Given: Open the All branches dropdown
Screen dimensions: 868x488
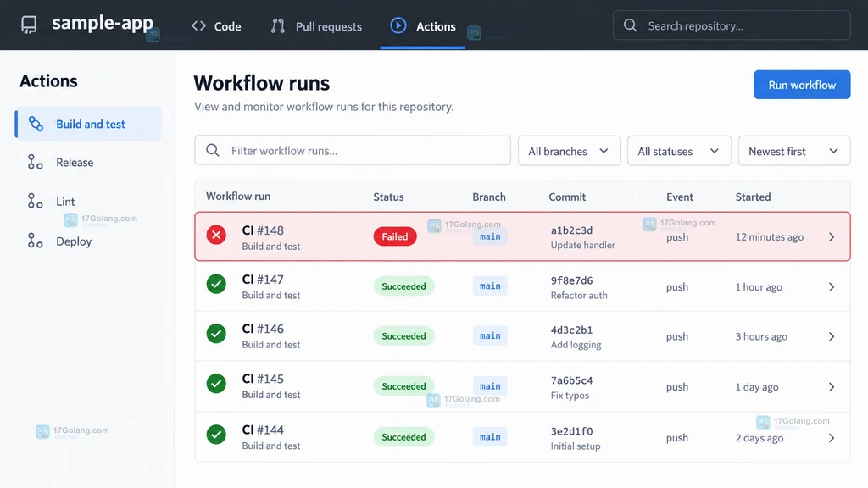Looking at the screenshot, I should 569,151.
